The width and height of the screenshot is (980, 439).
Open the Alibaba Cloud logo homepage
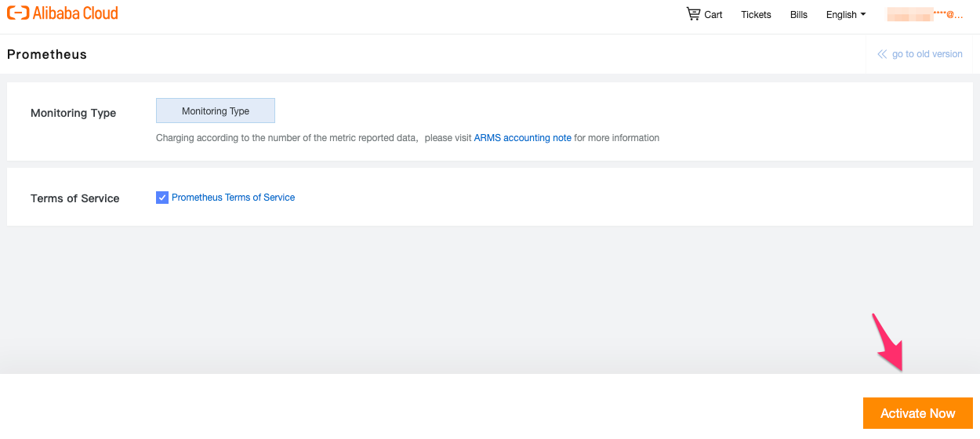click(63, 14)
